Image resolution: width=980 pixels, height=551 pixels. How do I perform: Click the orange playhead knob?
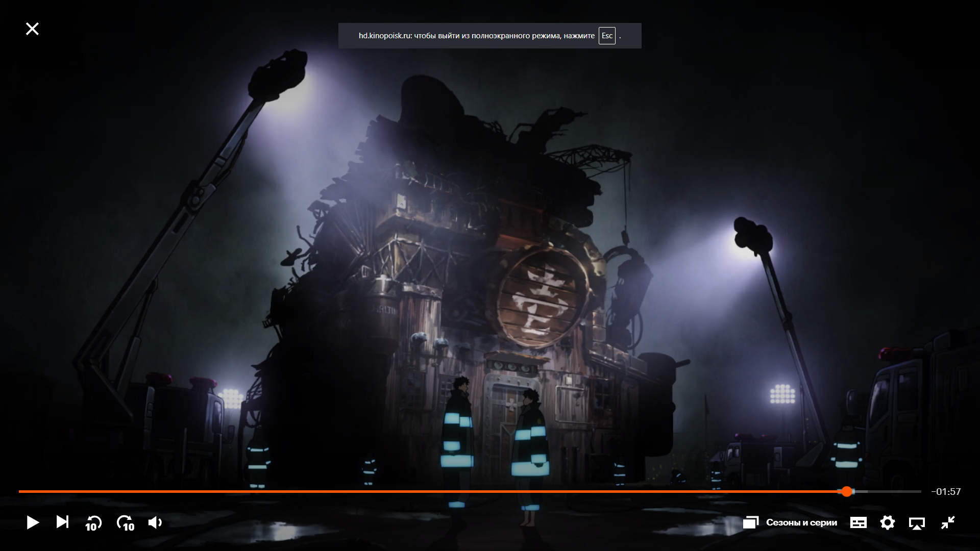(x=847, y=491)
